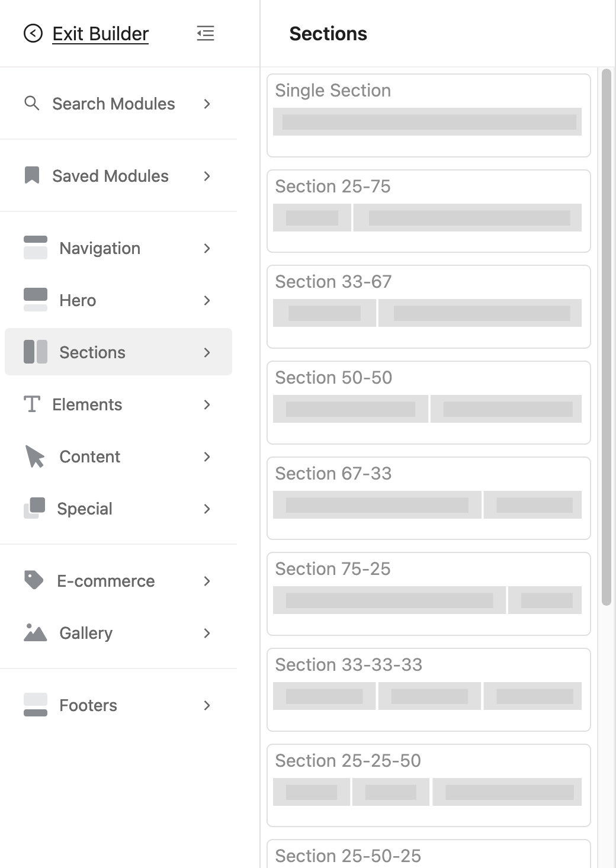Screen dimensions: 616x868
Task: Expand the Special category chevron
Action: tap(207, 509)
